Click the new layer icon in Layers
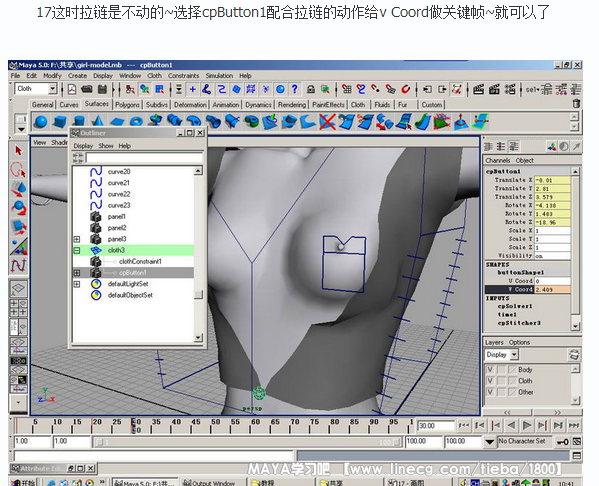This screenshot has width=599, height=486. (x=574, y=355)
